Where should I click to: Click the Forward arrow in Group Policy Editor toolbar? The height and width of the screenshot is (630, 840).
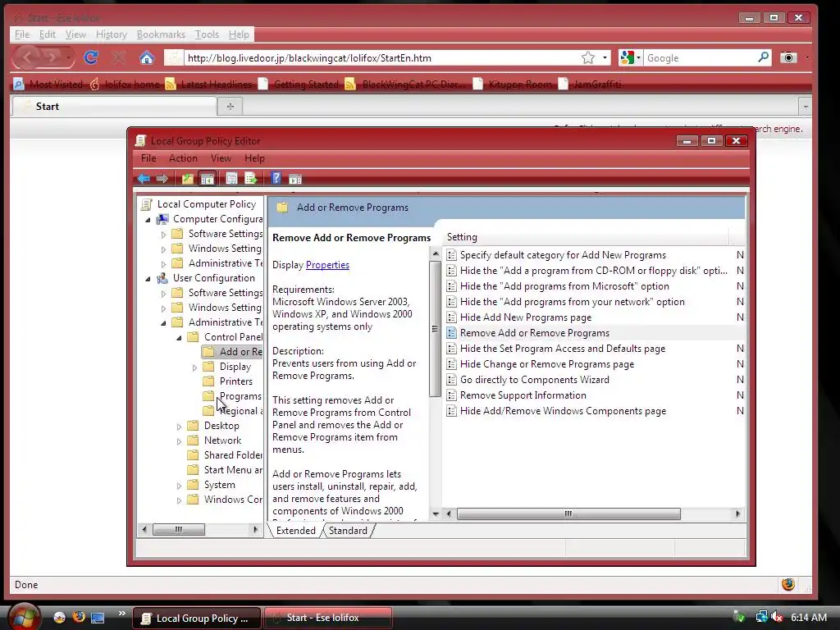click(162, 179)
